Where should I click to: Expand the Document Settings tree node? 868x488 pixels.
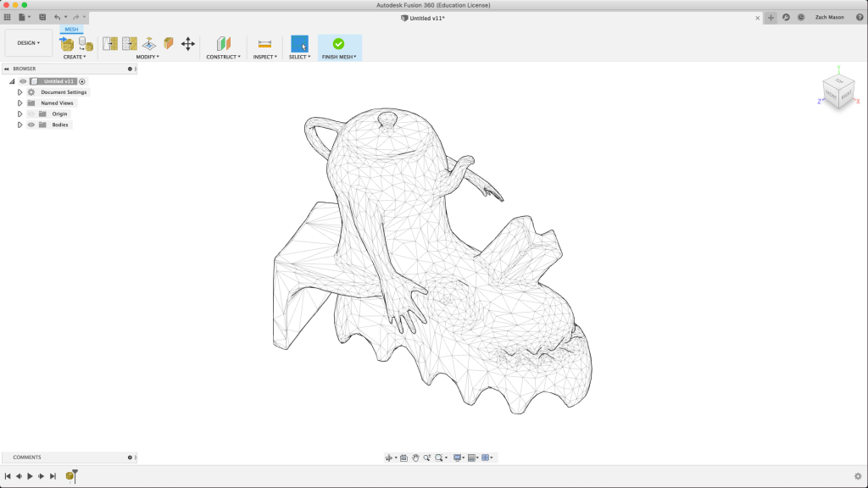[19, 92]
